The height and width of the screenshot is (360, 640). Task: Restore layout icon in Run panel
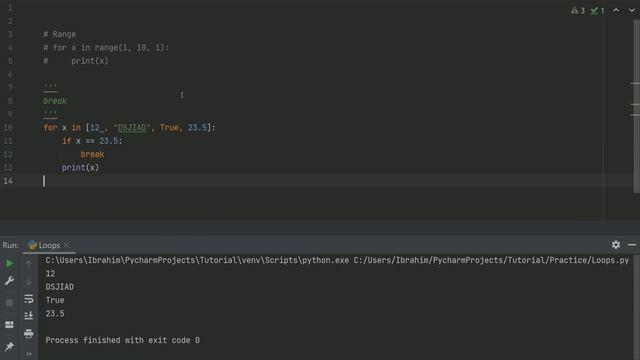(9, 324)
